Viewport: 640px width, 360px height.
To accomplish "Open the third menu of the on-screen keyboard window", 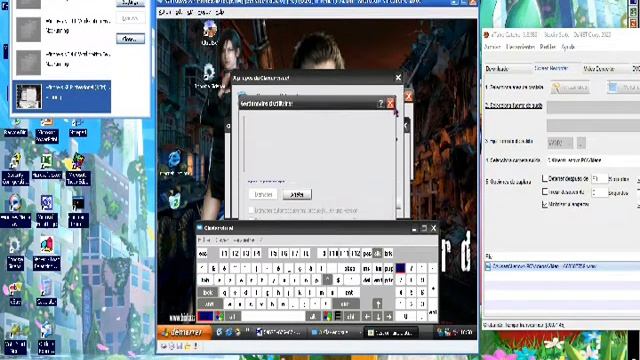I will tap(244, 240).
